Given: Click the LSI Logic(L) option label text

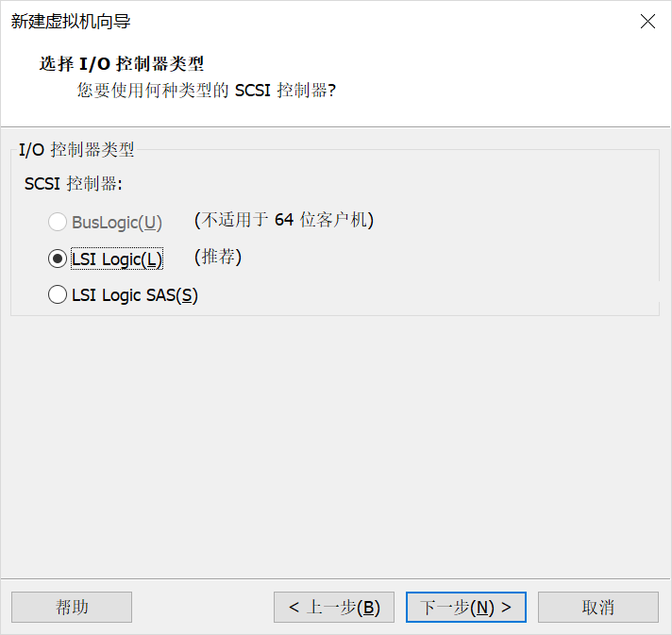Looking at the screenshot, I should point(117,259).
